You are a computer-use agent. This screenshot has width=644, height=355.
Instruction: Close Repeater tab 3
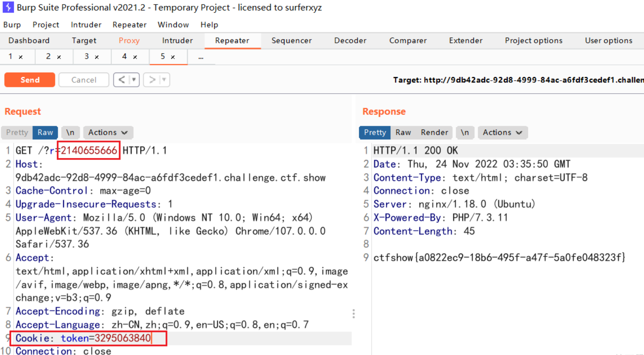tap(97, 57)
